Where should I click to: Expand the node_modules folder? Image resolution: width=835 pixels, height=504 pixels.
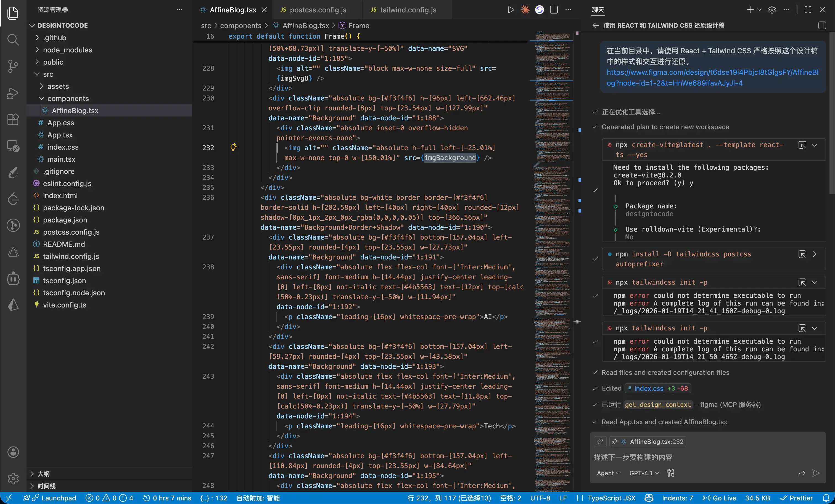(67, 50)
